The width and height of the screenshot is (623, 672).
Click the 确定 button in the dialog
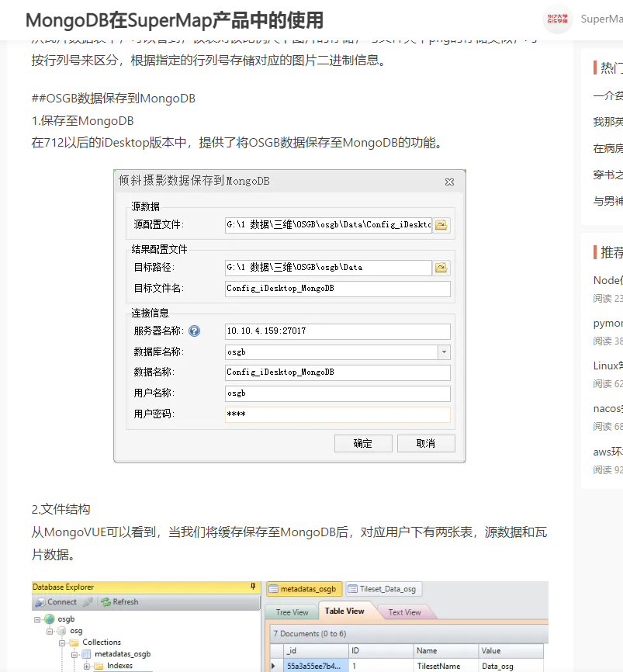click(x=363, y=444)
